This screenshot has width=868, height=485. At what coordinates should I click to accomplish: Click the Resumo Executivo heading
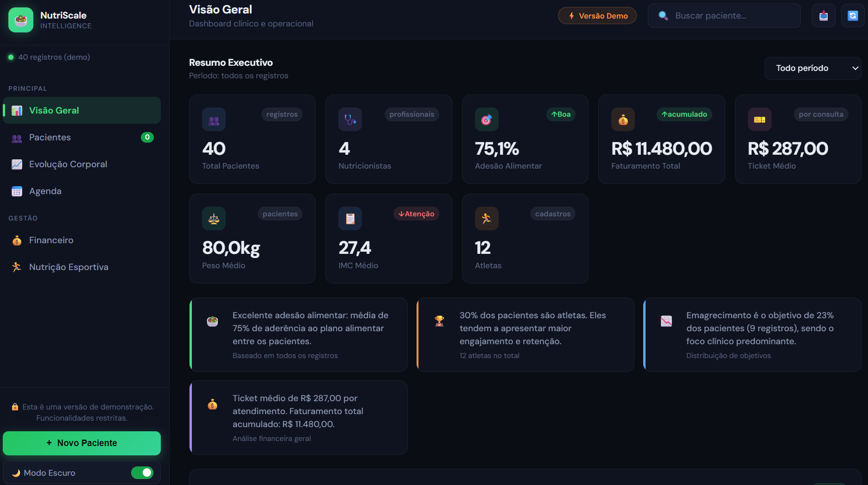point(231,63)
